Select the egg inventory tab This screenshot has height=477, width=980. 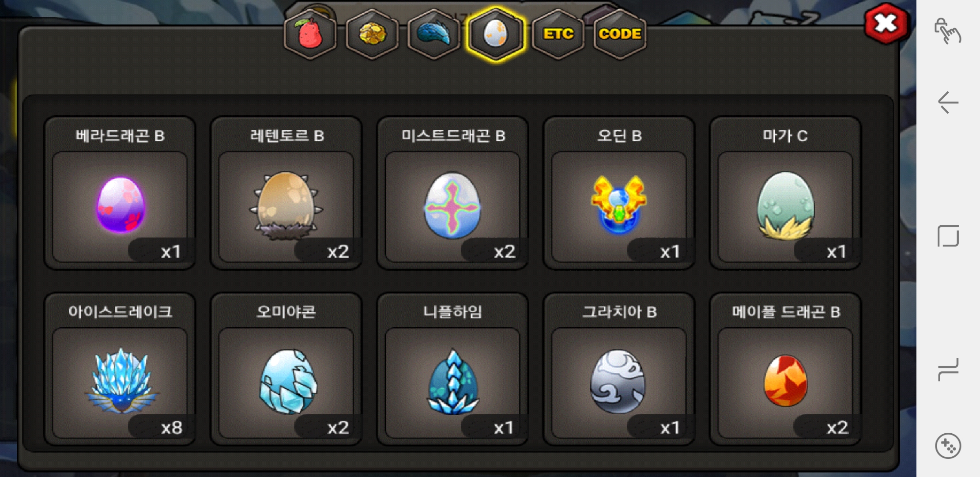pyautogui.click(x=495, y=34)
